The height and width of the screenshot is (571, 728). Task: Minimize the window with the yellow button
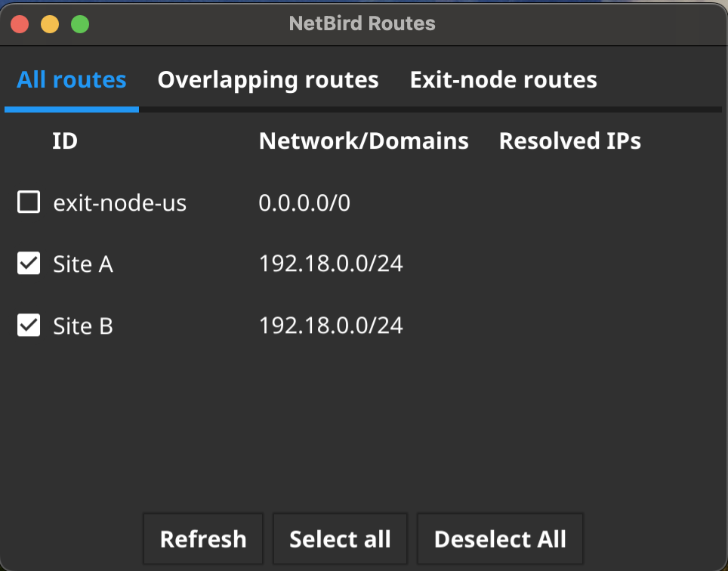pyautogui.click(x=50, y=24)
